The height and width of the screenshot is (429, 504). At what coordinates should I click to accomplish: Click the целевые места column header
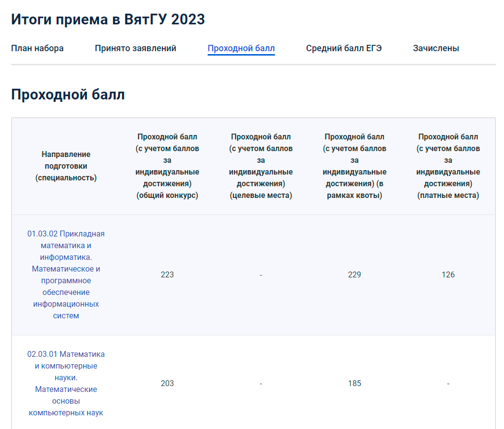(x=261, y=166)
